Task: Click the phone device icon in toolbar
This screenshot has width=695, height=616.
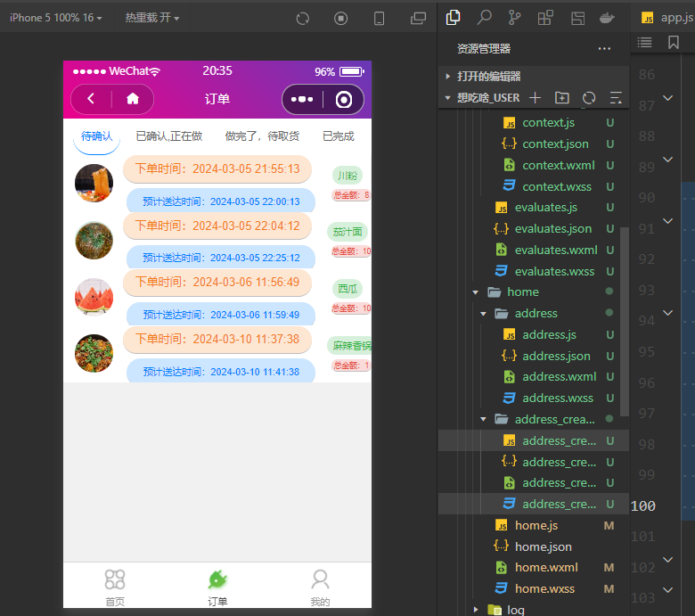Action: (380, 19)
